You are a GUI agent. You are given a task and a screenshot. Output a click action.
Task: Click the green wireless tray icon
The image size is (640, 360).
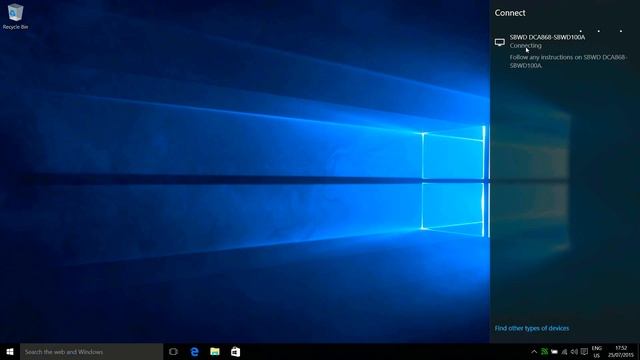[544, 351]
